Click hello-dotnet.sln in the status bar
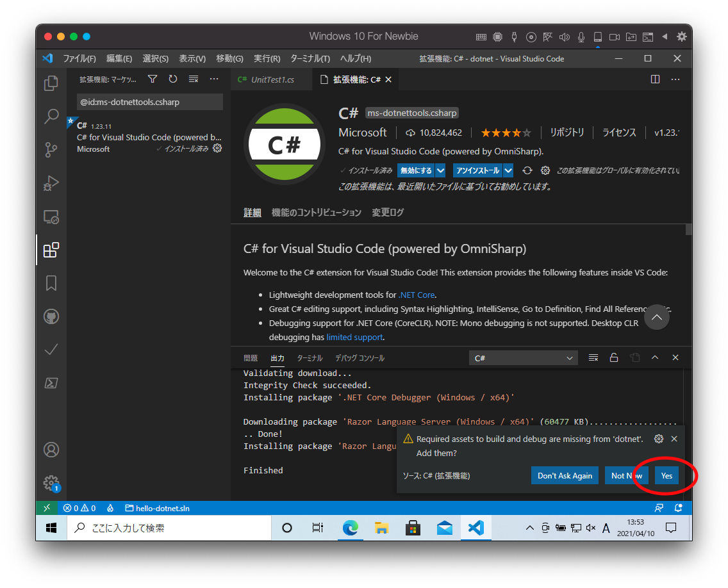Image resolution: width=728 pixels, height=588 pixels. pos(158,509)
